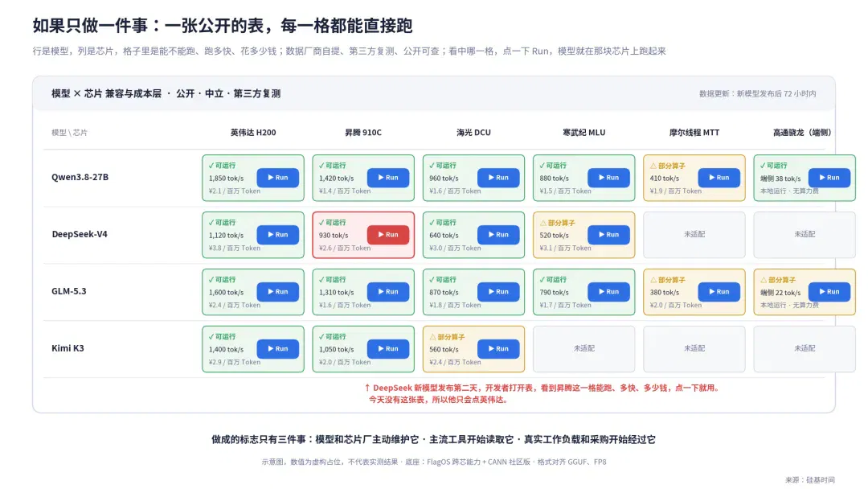Click the 来源：硅基时间 source credit

[810, 480]
